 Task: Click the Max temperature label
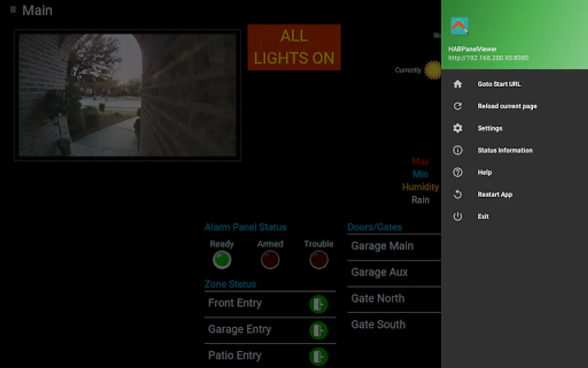click(x=420, y=161)
